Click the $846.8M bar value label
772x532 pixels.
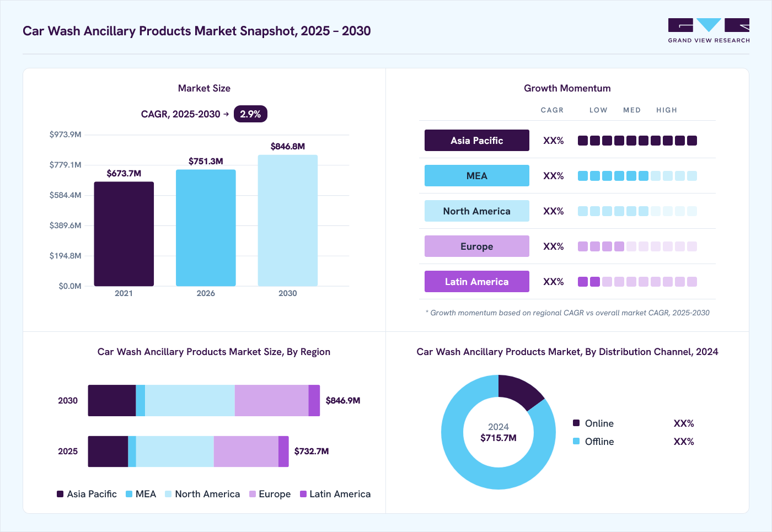pyautogui.click(x=288, y=147)
